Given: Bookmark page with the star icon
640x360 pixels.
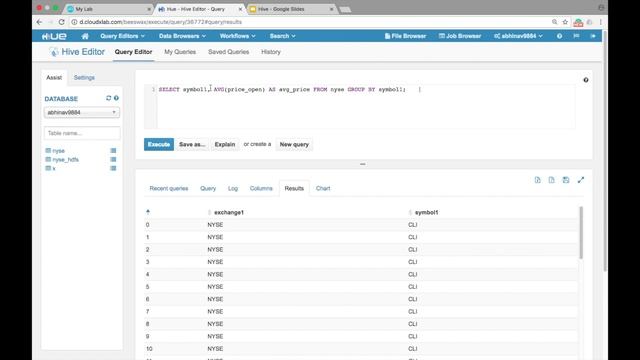Looking at the screenshot, I should (565, 22).
